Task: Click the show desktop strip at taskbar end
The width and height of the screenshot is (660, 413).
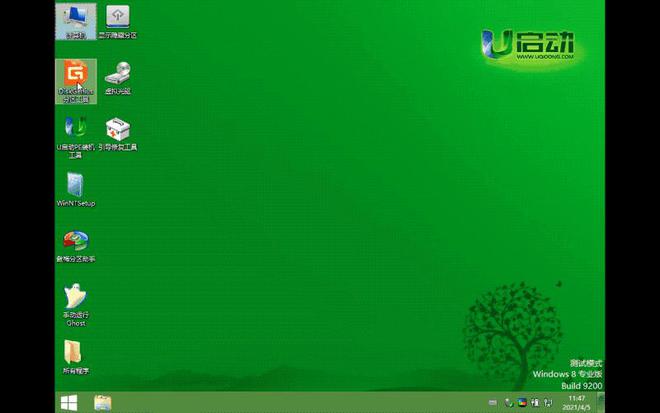Action: pyautogui.click(x=602, y=402)
